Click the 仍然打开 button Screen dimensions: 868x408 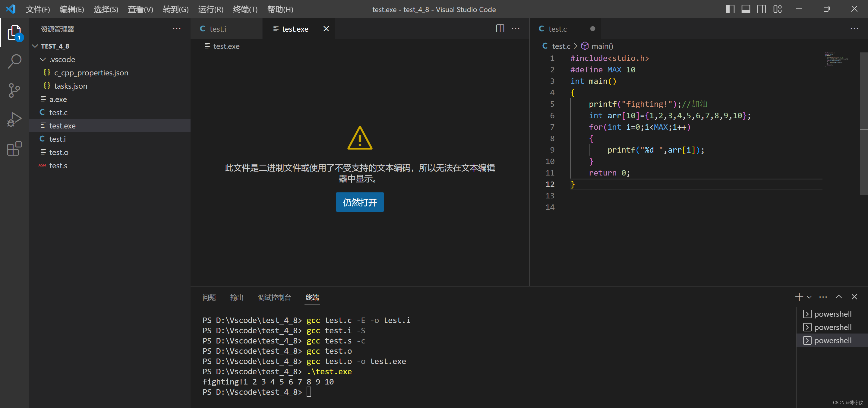click(360, 202)
